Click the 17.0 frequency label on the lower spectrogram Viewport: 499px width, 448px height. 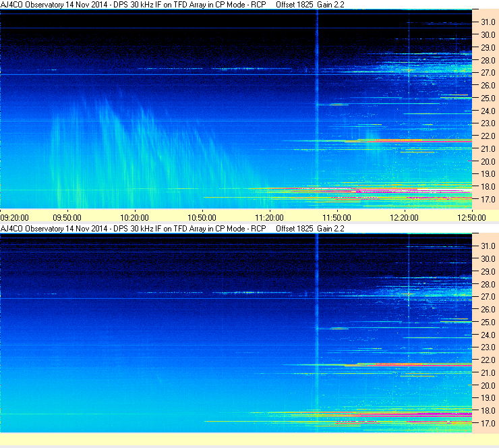(x=488, y=424)
